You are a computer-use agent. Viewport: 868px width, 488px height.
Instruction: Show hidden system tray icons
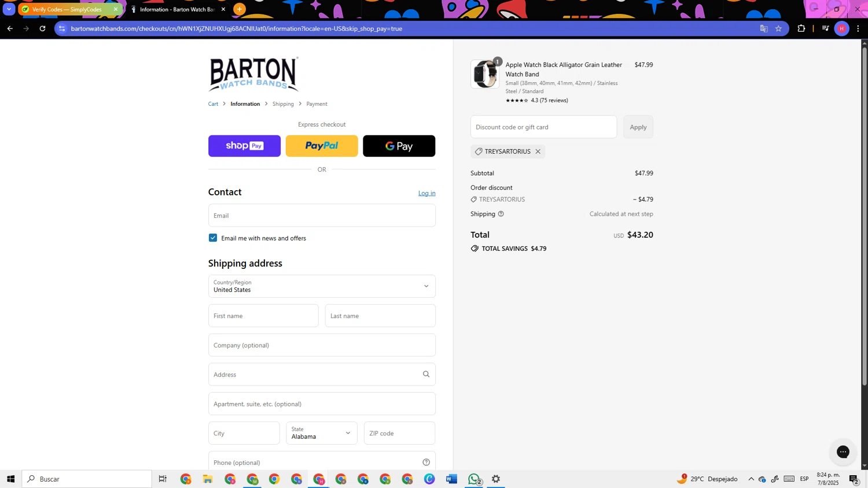[x=751, y=479]
